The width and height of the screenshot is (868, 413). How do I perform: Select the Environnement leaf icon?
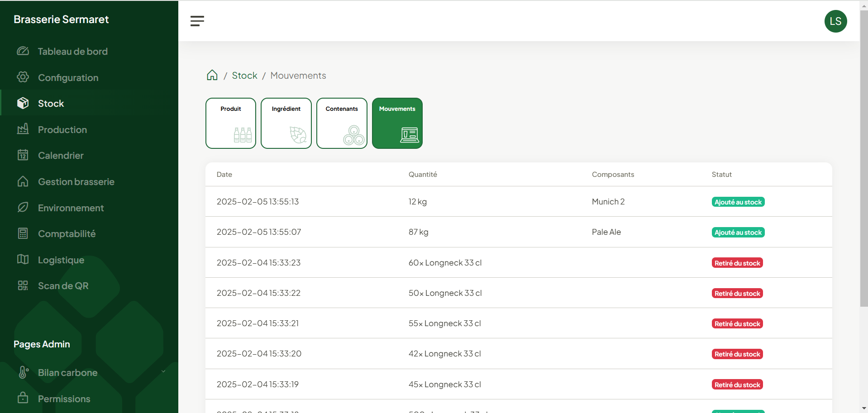click(x=23, y=207)
